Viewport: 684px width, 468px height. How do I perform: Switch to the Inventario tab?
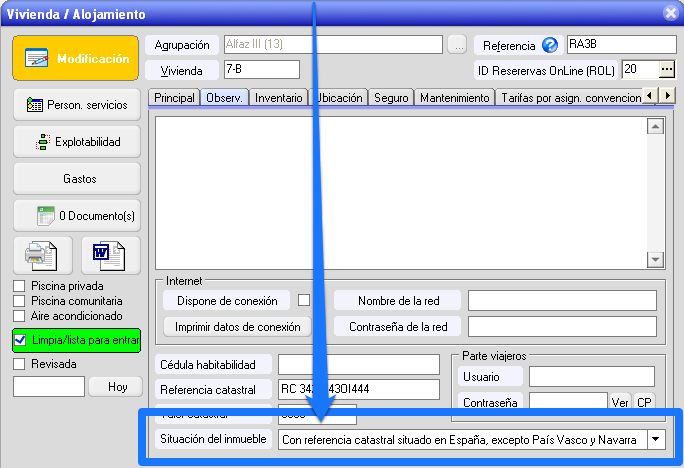point(278,98)
